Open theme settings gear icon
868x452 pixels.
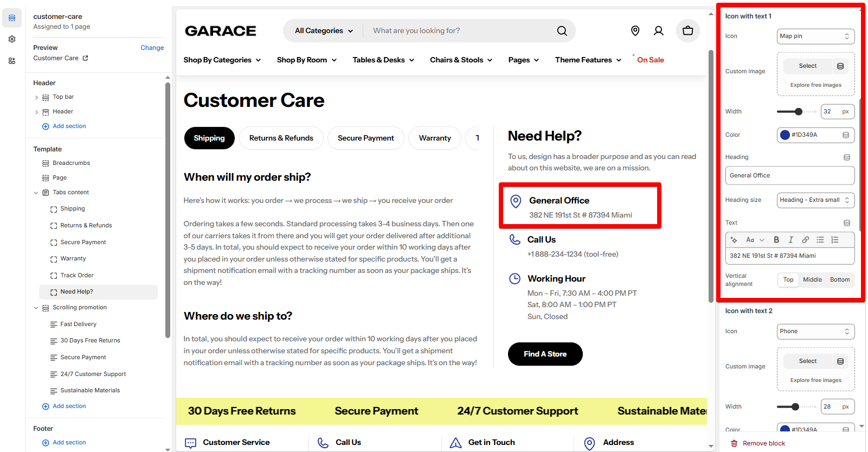pos(12,39)
